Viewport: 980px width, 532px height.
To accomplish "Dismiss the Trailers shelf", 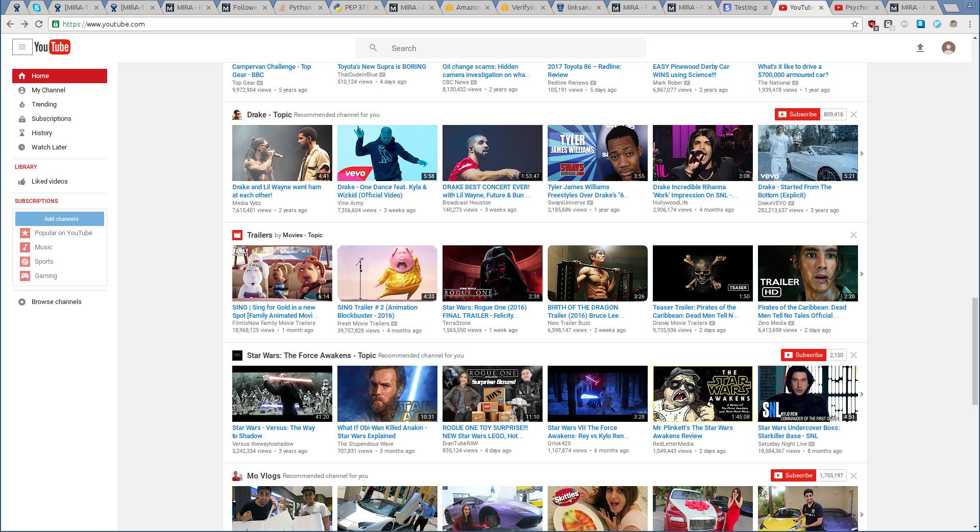I will [853, 235].
